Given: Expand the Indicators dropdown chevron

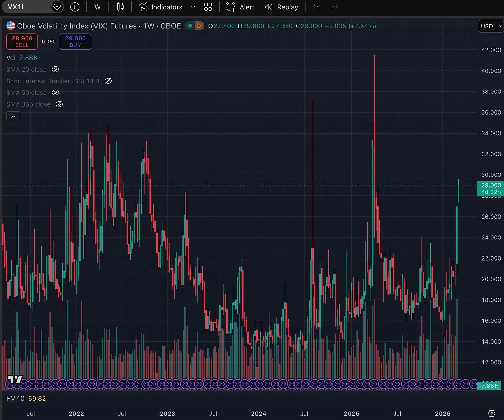Looking at the screenshot, I should click(193, 7).
